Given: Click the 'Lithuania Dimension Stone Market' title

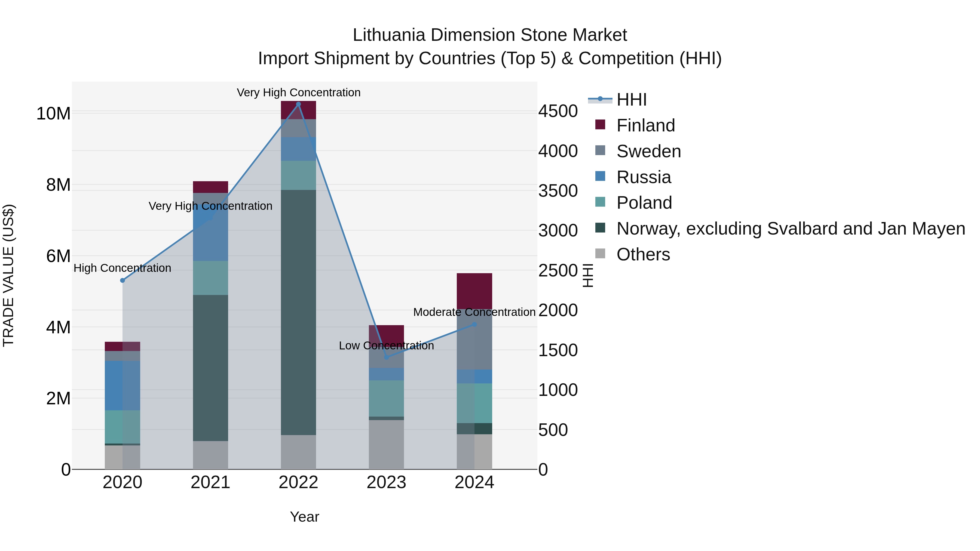Looking at the screenshot, I should (x=490, y=35).
